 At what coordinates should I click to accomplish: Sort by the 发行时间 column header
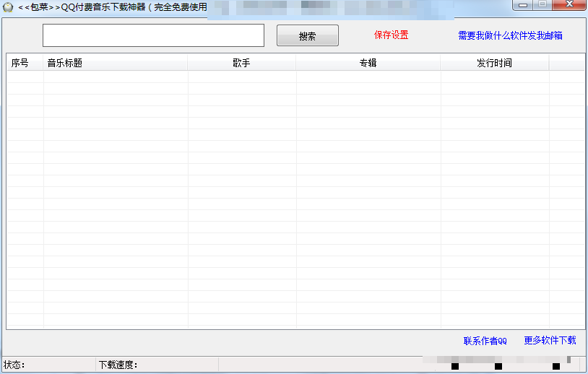[x=494, y=63]
